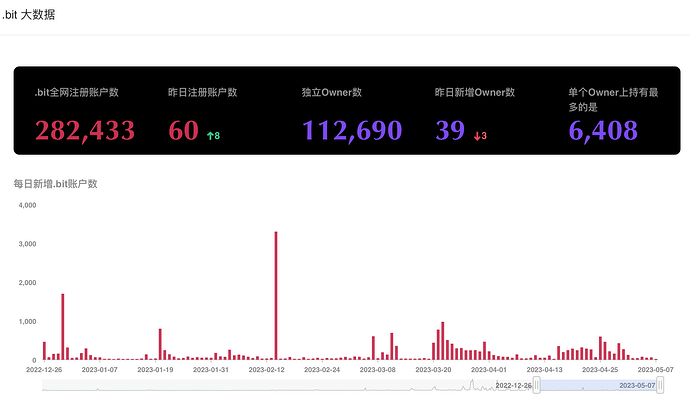Click the selected blue range in zoom bar

pos(598,385)
